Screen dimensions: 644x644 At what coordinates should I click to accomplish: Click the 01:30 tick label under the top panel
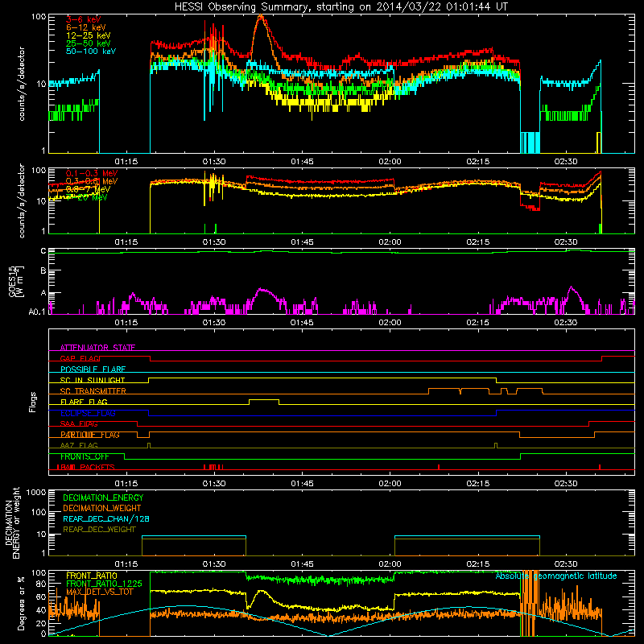click(x=214, y=162)
